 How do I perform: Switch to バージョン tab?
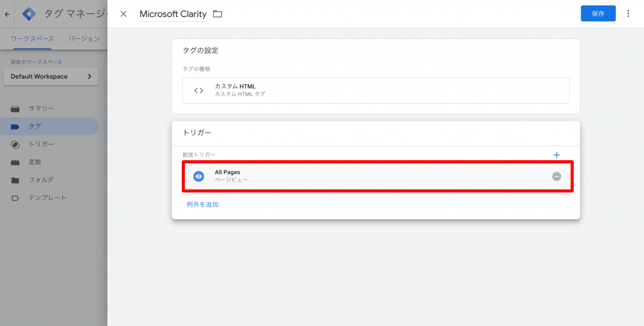click(x=84, y=38)
